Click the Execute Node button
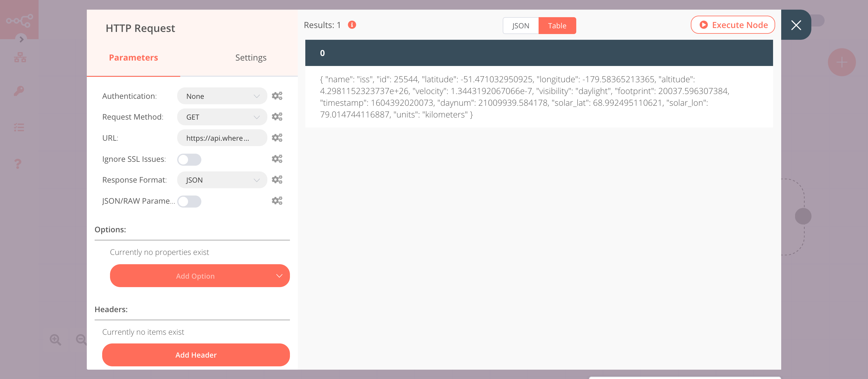 733,25
